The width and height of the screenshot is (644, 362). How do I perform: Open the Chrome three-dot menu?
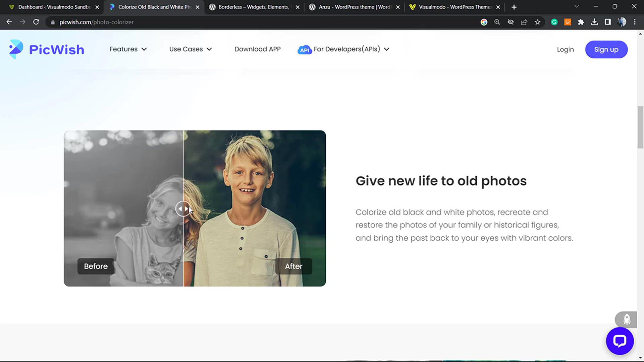tap(635, 22)
